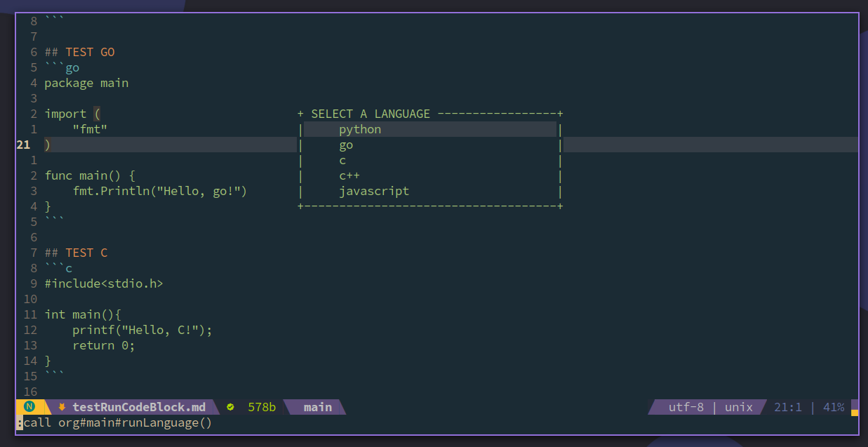The image size is (868, 447).
Task: Click the 578b file size indicator
Action: coord(262,407)
